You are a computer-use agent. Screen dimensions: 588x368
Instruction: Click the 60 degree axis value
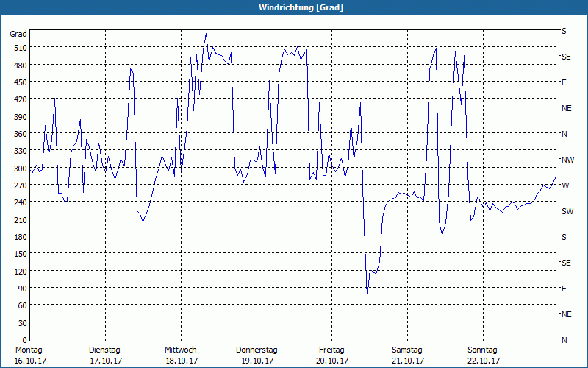(x=23, y=305)
